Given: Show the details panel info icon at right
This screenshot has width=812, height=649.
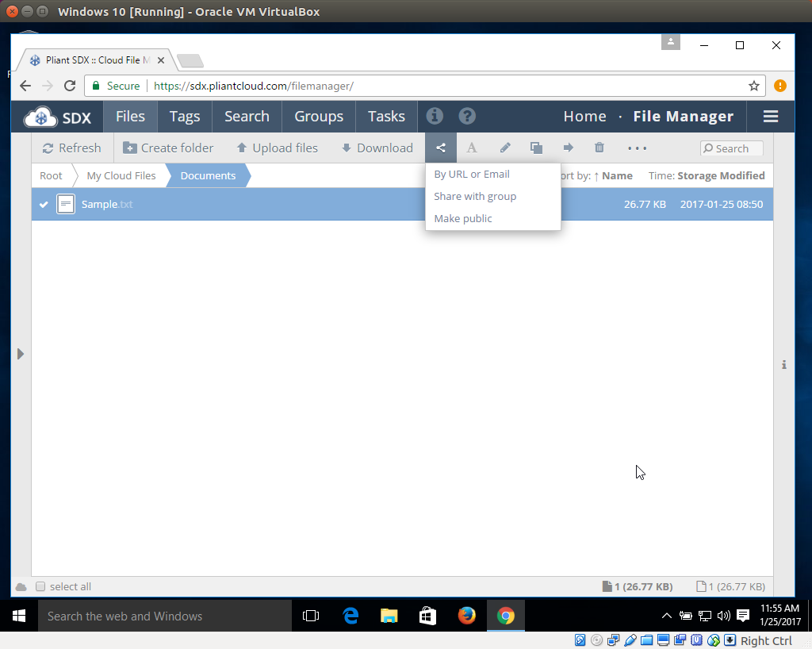Looking at the screenshot, I should [x=784, y=365].
